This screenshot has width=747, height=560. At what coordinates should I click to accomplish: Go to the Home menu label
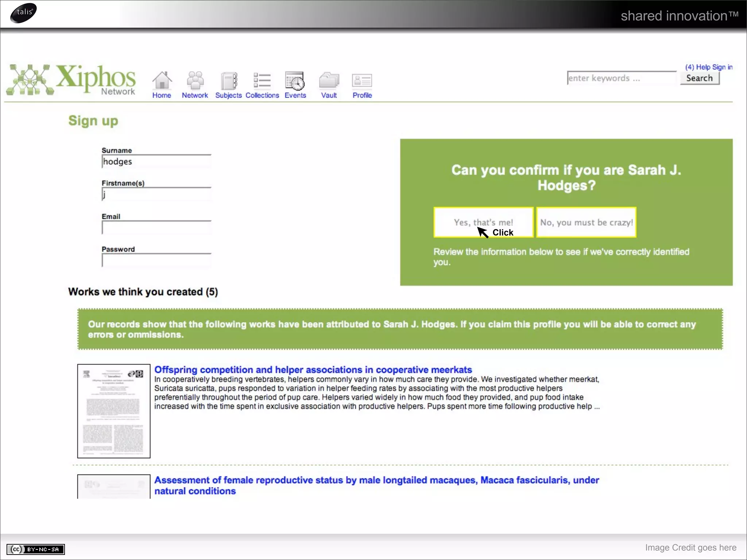[162, 95]
